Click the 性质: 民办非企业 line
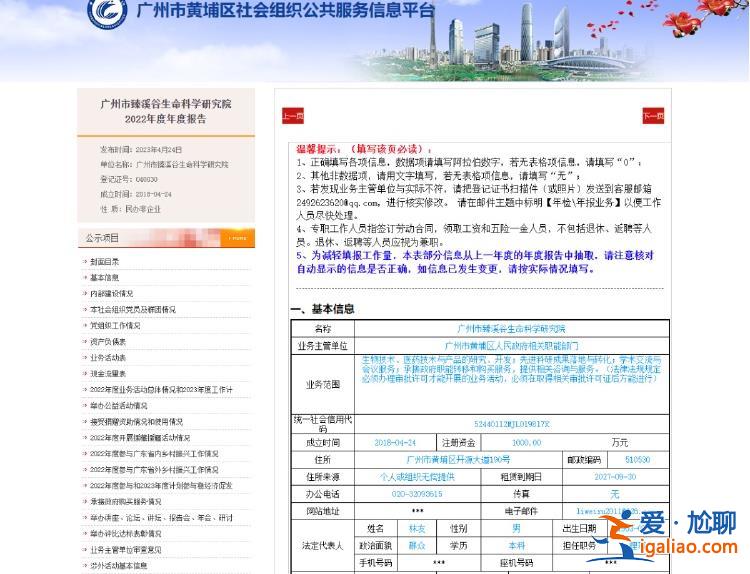The height and width of the screenshot is (574, 750). coord(131,209)
